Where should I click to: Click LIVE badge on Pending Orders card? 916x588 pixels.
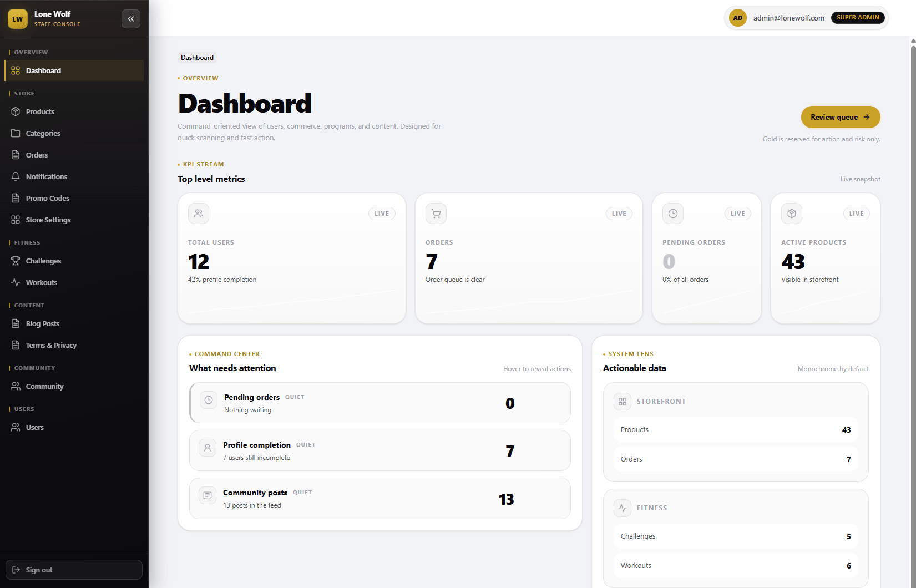(738, 214)
